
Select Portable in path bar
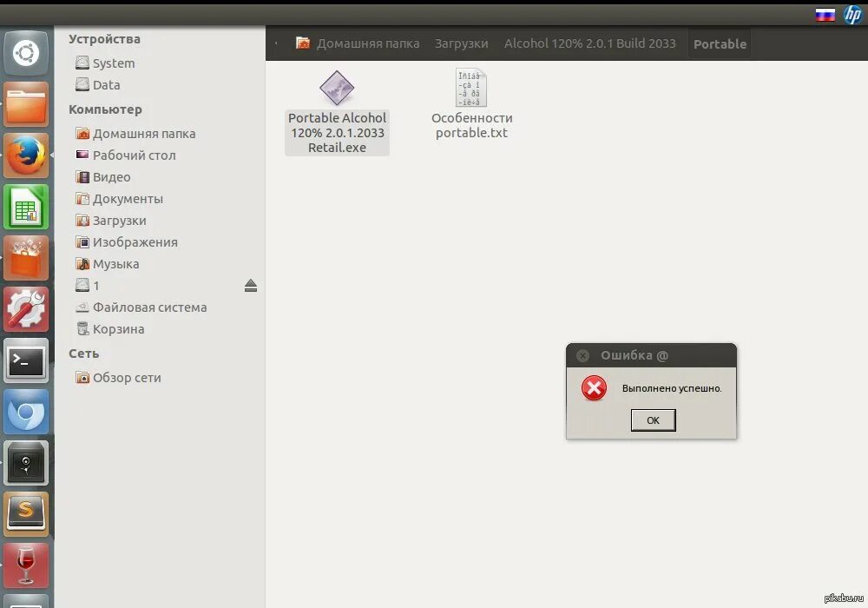tap(720, 43)
